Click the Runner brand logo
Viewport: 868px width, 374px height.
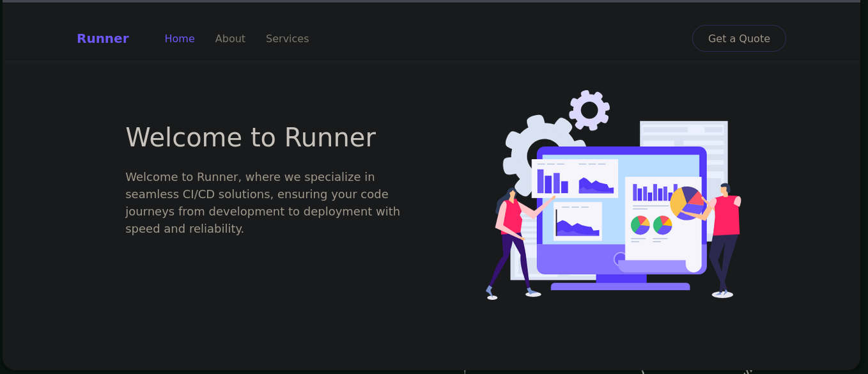coord(102,38)
